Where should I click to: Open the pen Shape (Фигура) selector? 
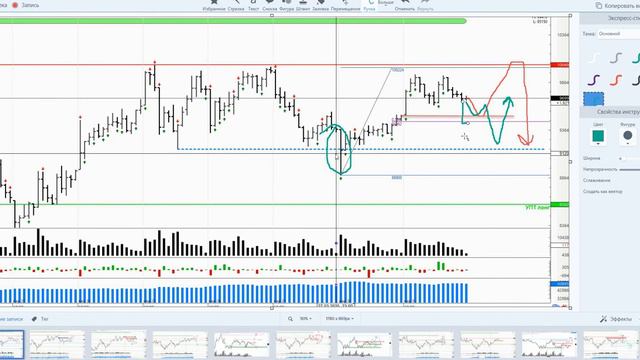pos(628,137)
